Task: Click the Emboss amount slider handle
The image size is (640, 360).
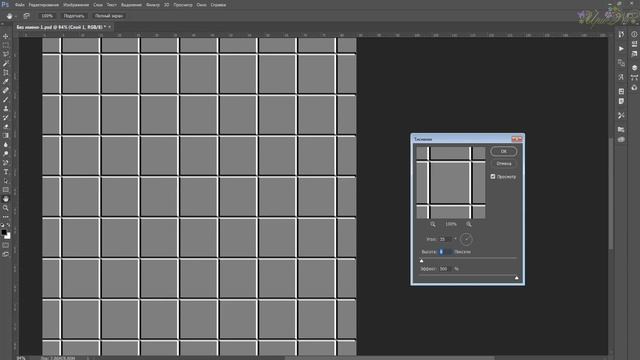Action: coord(517,278)
